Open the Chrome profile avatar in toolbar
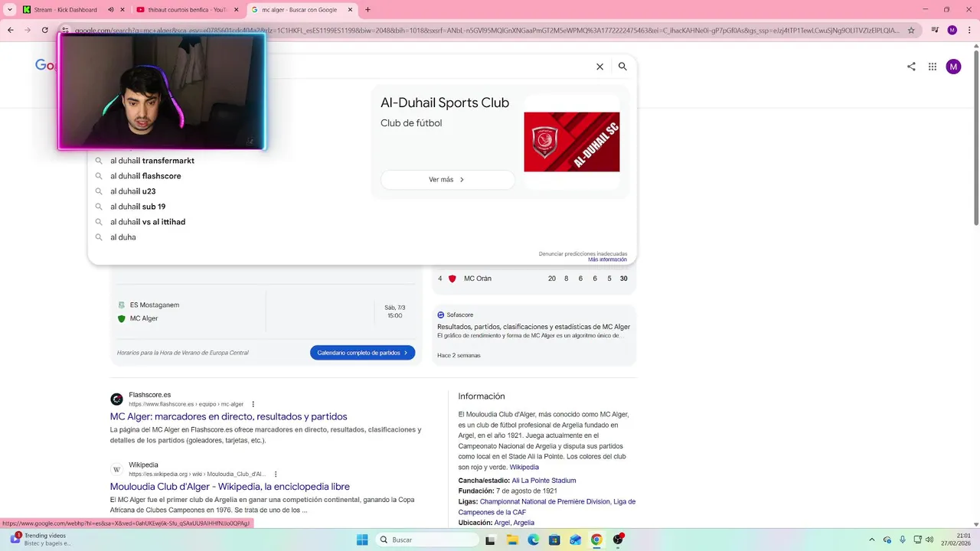Image resolution: width=980 pixels, height=551 pixels. (x=952, y=31)
